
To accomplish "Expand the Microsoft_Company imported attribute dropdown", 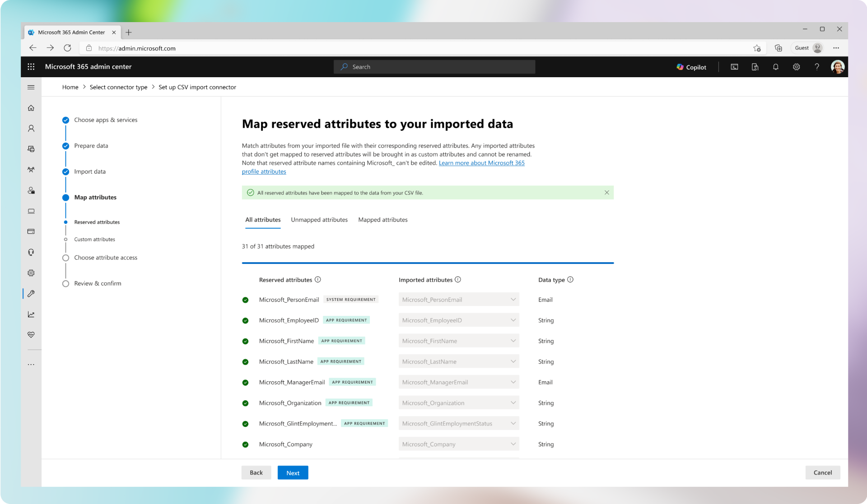I will click(513, 444).
